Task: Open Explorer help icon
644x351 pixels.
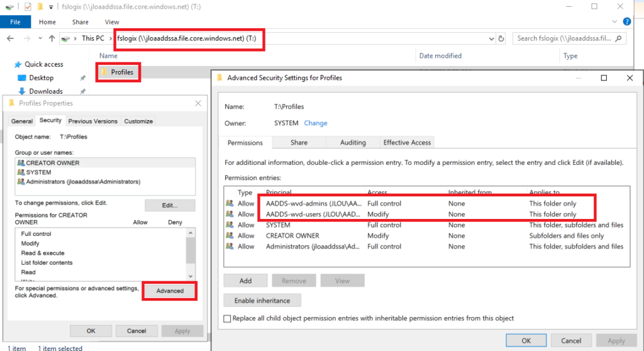Action: coord(627,22)
